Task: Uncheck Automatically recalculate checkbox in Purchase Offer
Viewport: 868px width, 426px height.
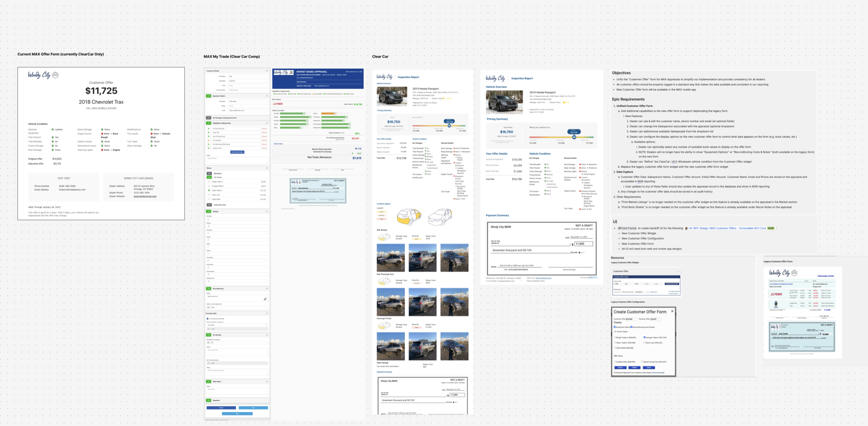Action: click(208, 319)
